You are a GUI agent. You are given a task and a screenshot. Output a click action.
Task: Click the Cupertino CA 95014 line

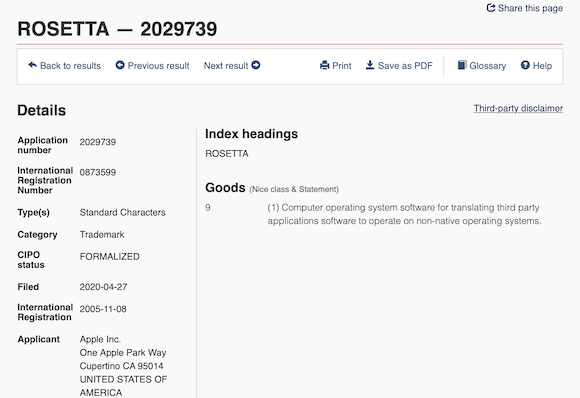click(x=121, y=366)
